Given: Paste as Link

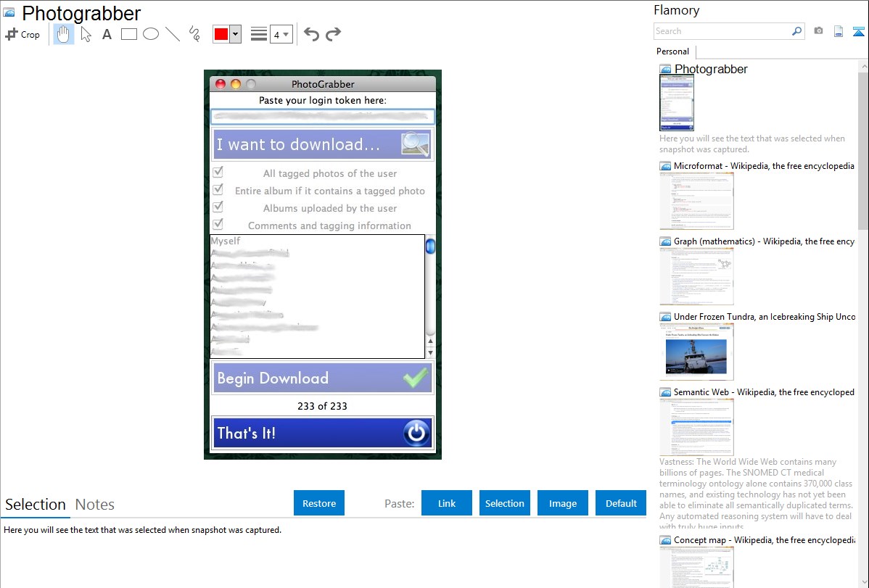Looking at the screenshot, I should [x=447, y=503].
